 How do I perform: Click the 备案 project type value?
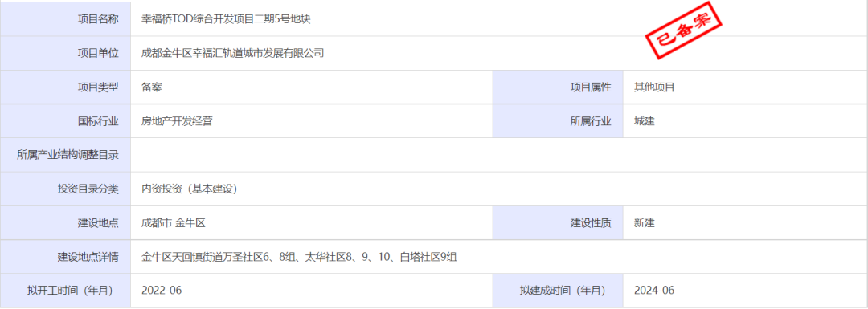tap(152, 87)
